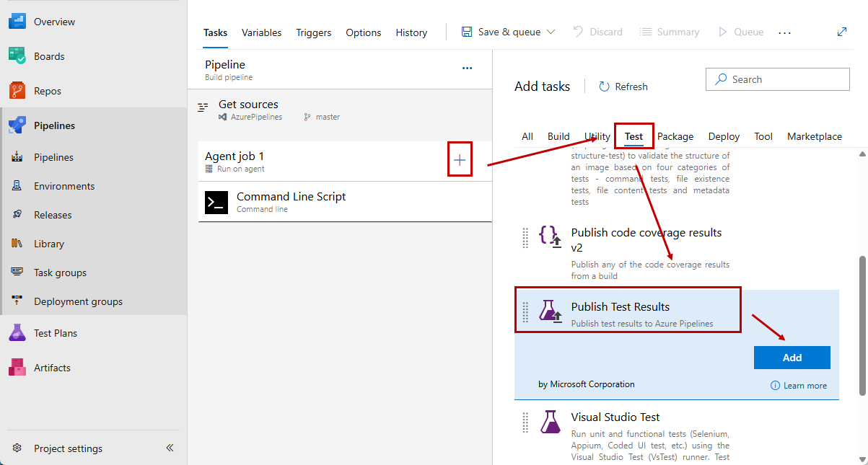Click the Visual Studio Test task title

pyautogui.click(x=615, y=417)
